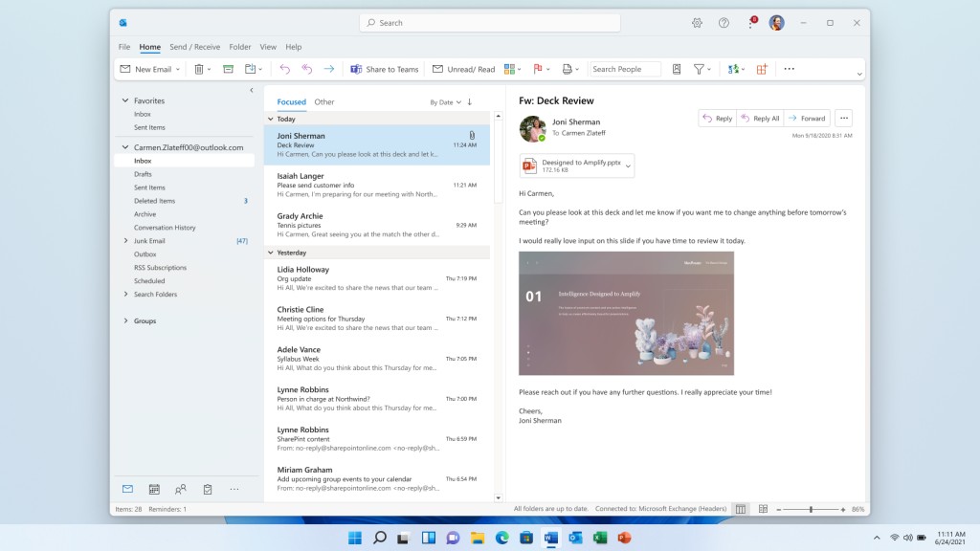Click the Forward arrow icon in the toolbar
This screenshot has height=551, width=980.
point(328,69)
